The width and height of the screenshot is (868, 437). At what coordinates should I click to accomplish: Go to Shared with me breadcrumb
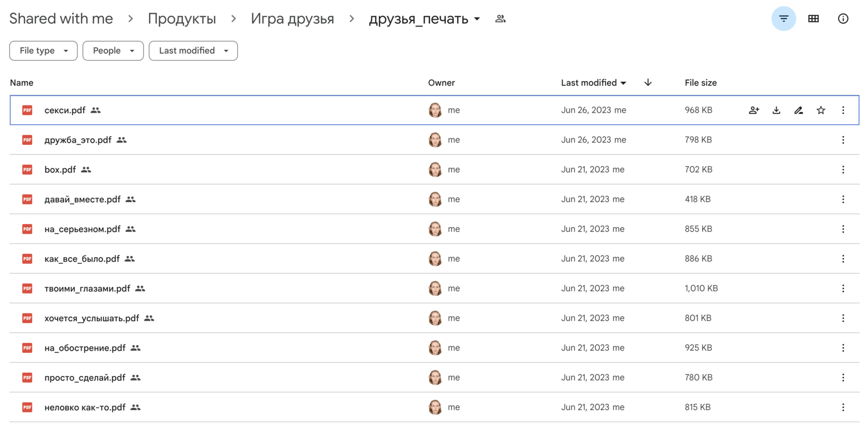coord(61,19)
